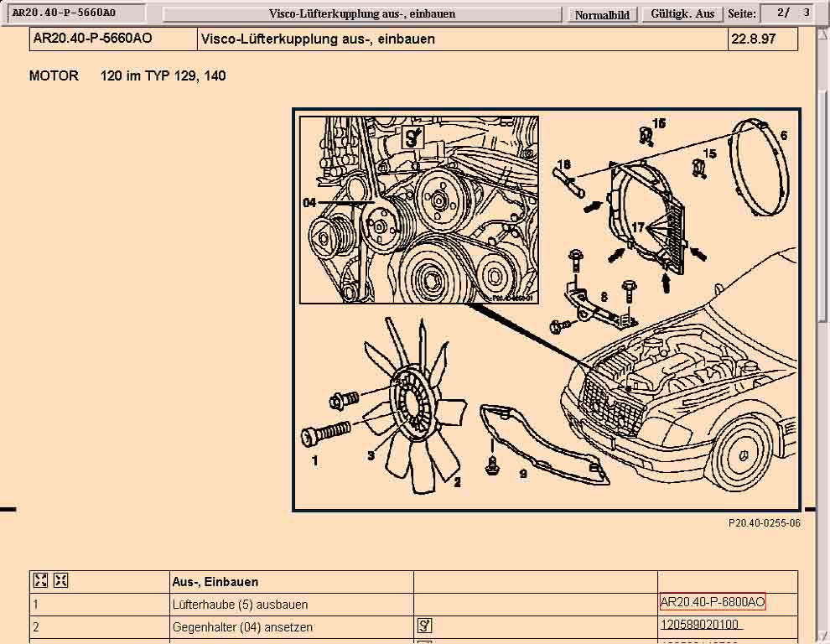Click the expand arrows icon in table header
The width and height of the screenshot is (830, 644).
click(x=40, y=581)
